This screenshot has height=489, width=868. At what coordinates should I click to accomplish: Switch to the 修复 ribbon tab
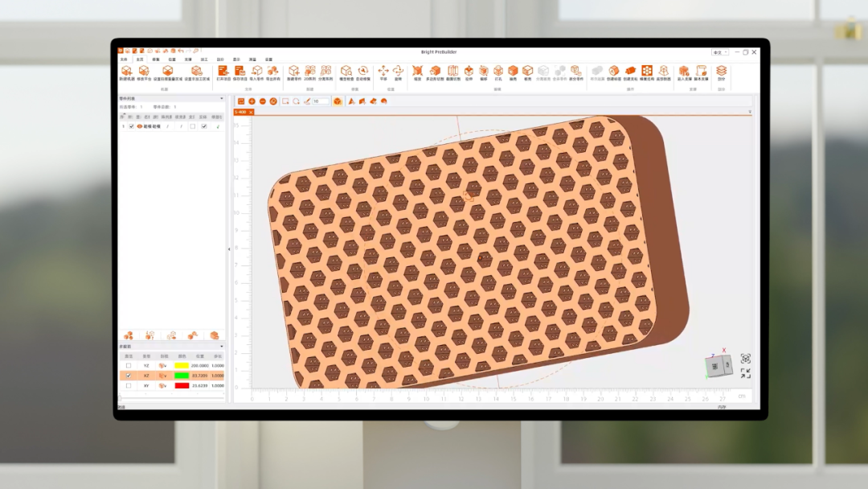(x=156, y=60)
